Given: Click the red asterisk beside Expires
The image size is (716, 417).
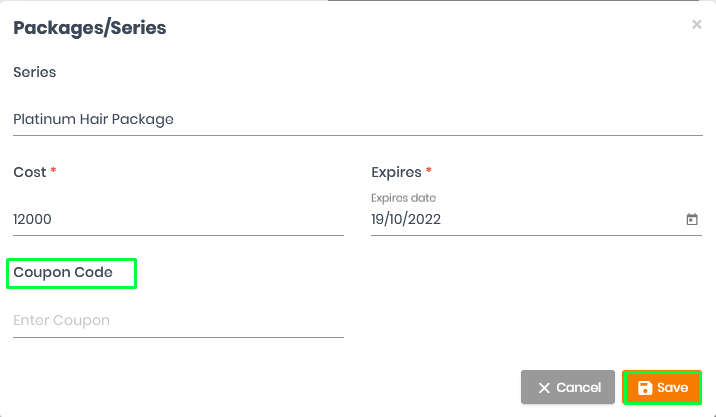Looking at the screenshot, I should tap(428, 170).
